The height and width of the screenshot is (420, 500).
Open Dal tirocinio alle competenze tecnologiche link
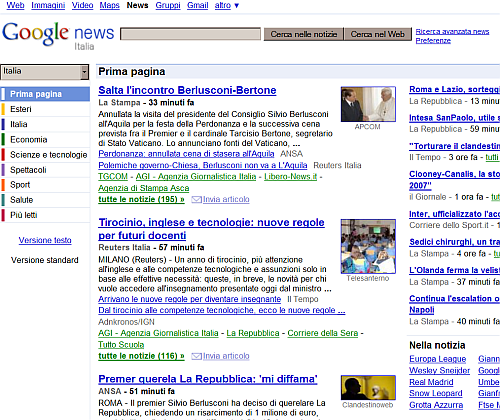[x=222, y=310]
